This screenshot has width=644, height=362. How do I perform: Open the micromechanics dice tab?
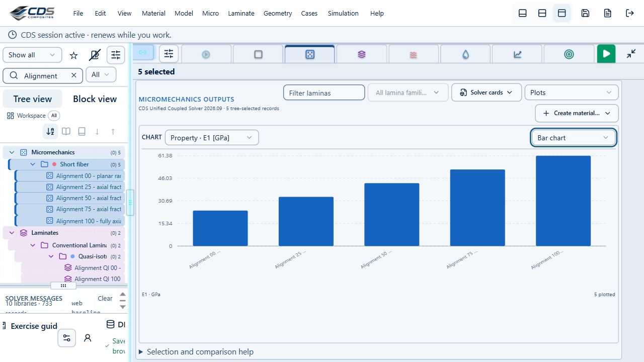point(309,54)
